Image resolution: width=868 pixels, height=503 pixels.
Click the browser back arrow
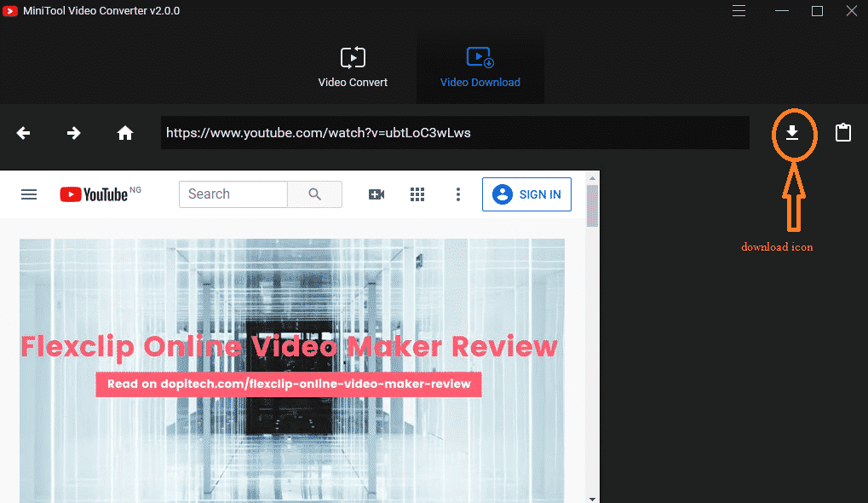click(23, 133)
